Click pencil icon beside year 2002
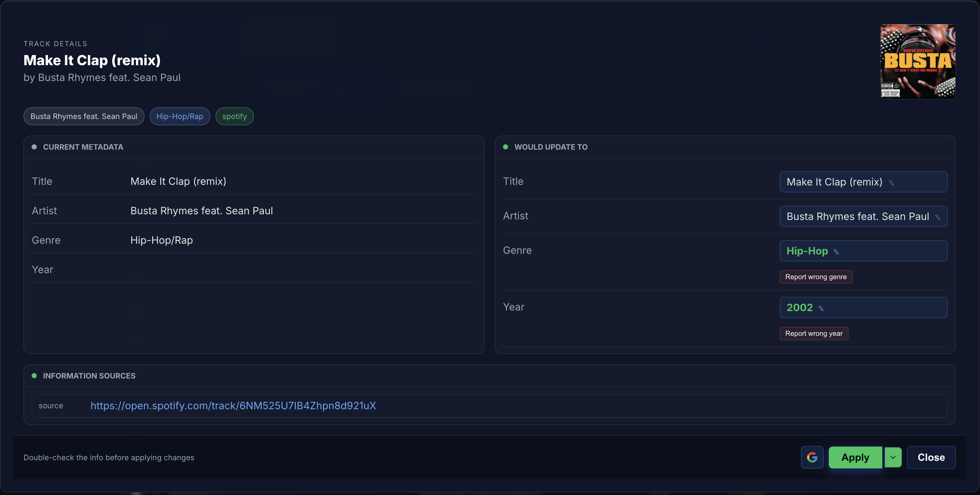This screenshot has width=980, height=495. tap(821, 308)
